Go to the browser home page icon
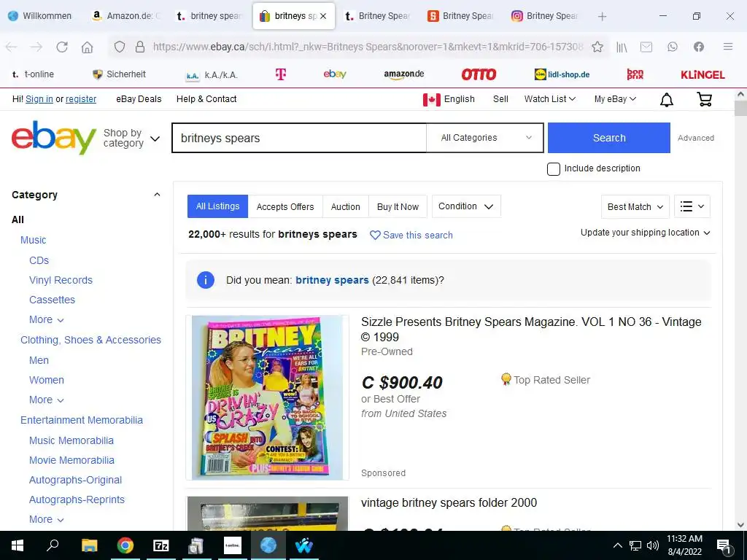 point(87,47)
